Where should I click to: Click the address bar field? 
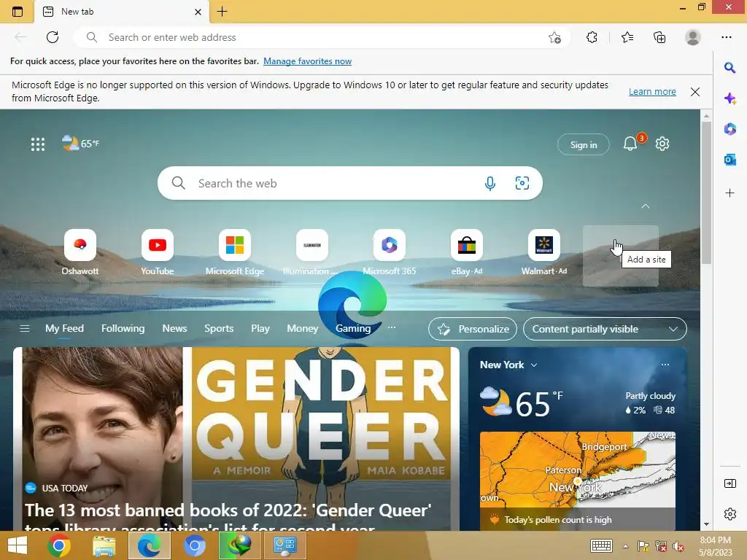click(321, 37)
